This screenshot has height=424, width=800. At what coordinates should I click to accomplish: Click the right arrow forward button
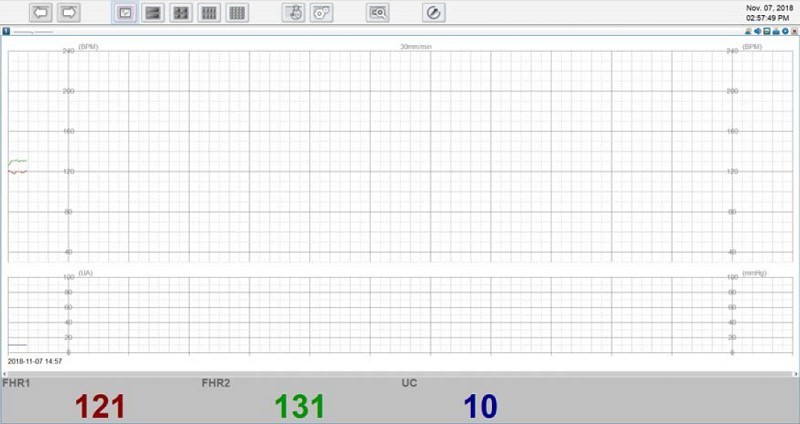tap(69, 13)
